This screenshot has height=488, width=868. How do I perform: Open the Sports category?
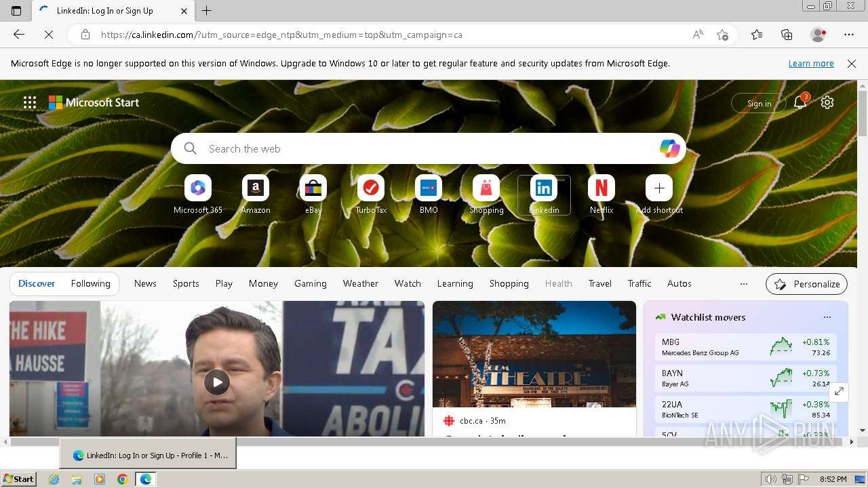[186, 284]
